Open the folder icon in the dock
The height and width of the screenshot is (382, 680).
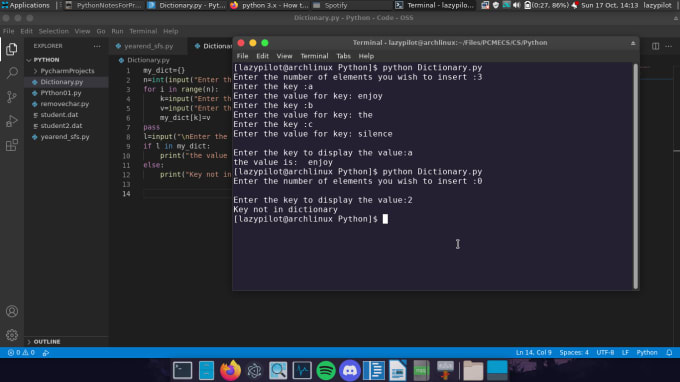[473, 371]
